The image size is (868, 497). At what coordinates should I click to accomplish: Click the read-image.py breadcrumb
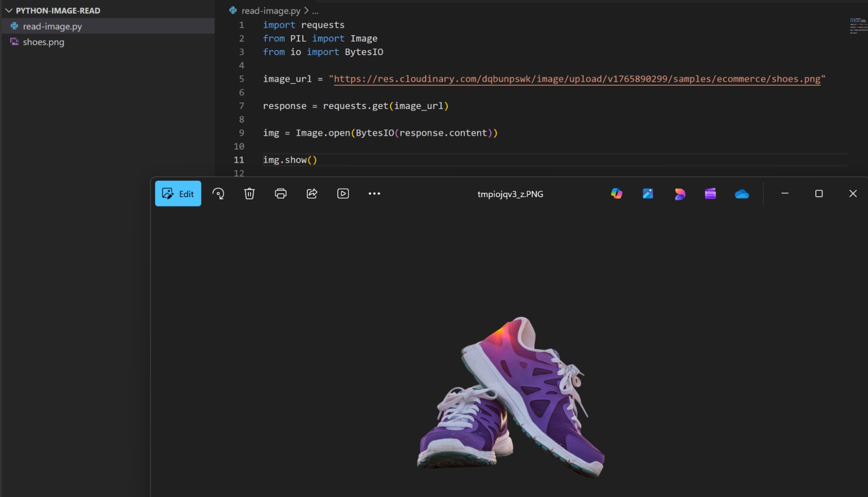point(271,11)
